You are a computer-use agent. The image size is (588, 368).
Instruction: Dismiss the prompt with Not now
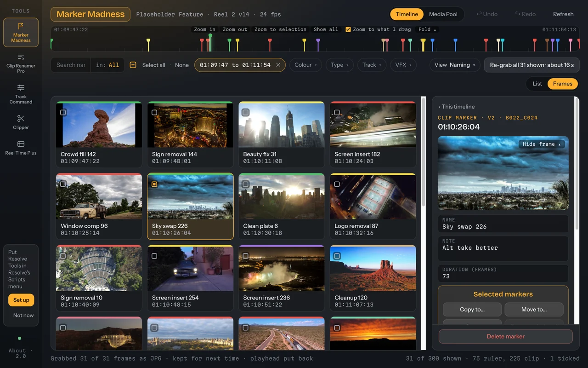(23, 316)
